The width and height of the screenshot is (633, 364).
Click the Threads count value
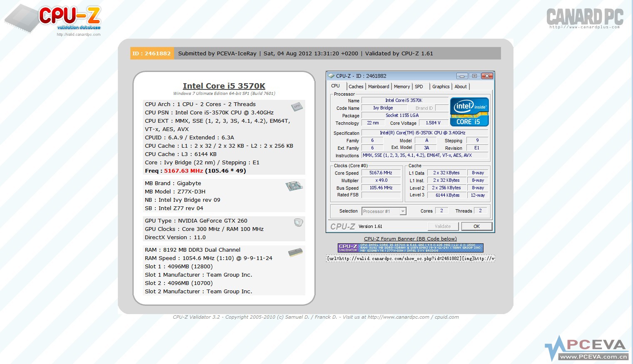480,210
